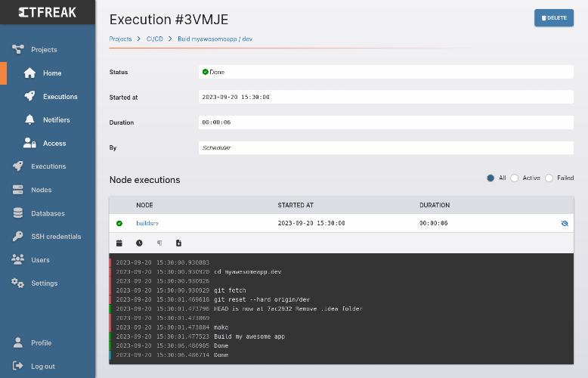The height and width of the screenshot is (378, 588).
Task: Click the DELETE execution button
Action: click(554, 17)
